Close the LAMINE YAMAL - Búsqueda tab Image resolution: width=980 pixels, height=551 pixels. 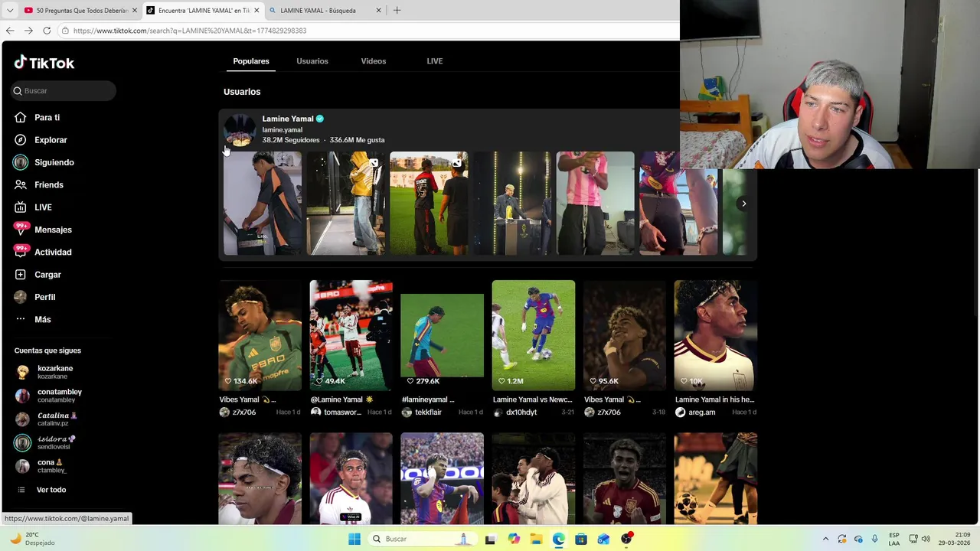[378, 11]
